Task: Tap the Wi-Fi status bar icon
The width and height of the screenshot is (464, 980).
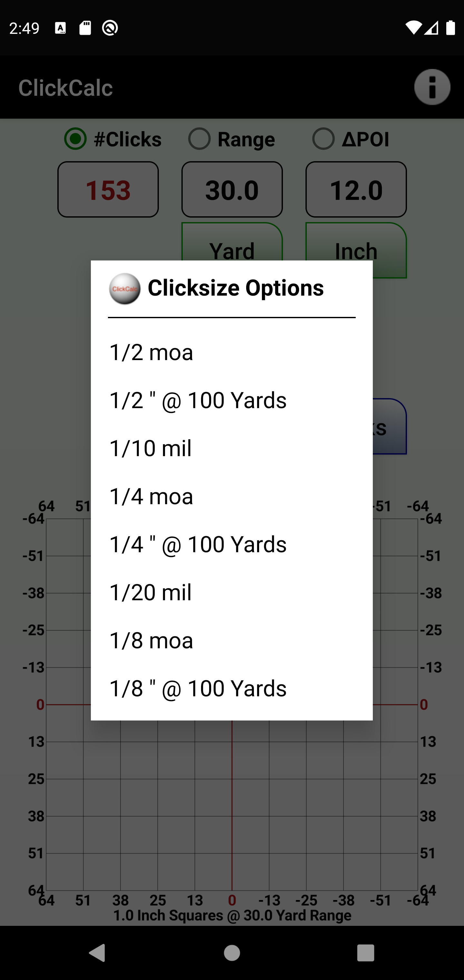Action: coord(413,28)
